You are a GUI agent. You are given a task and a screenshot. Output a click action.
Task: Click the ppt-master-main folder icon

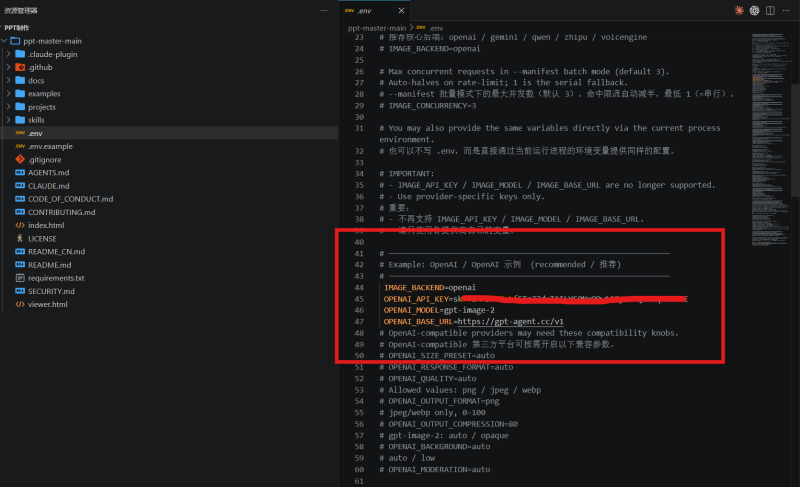click(x=15, y=41)
